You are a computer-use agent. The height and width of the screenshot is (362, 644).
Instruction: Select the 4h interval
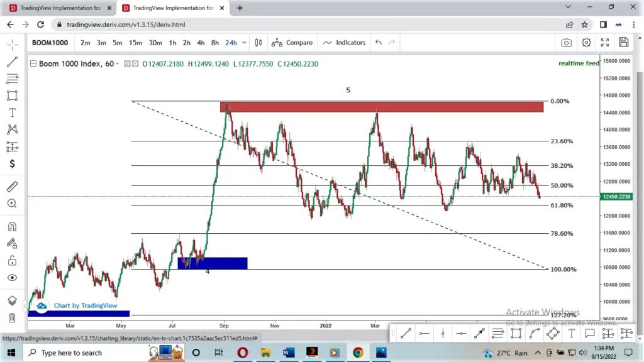(x=201, y=43)
